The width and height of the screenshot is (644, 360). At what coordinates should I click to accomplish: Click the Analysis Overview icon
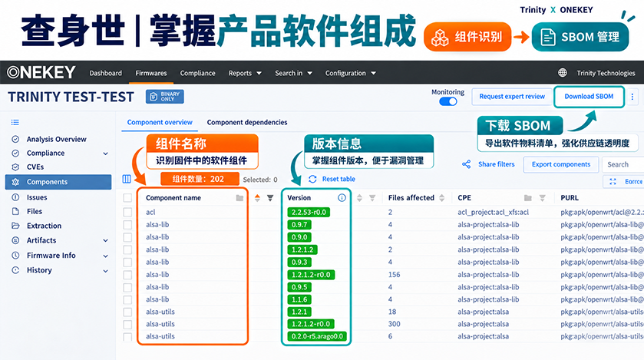click(15, 139)
